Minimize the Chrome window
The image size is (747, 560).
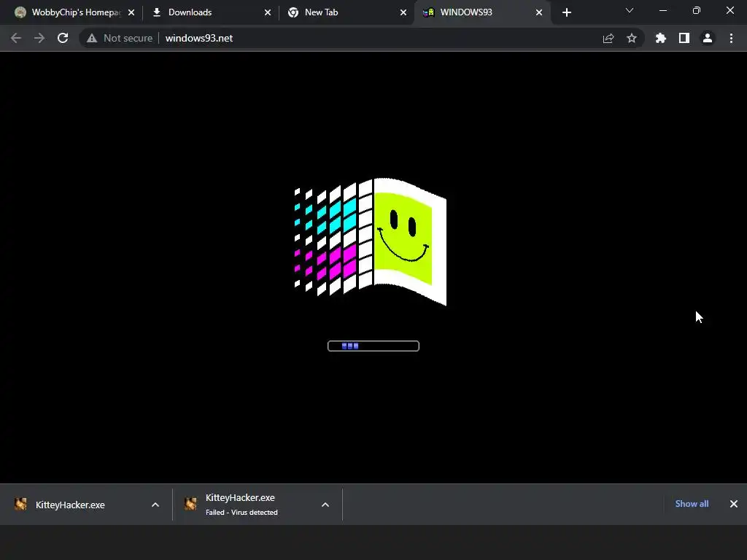pos(663,10)
